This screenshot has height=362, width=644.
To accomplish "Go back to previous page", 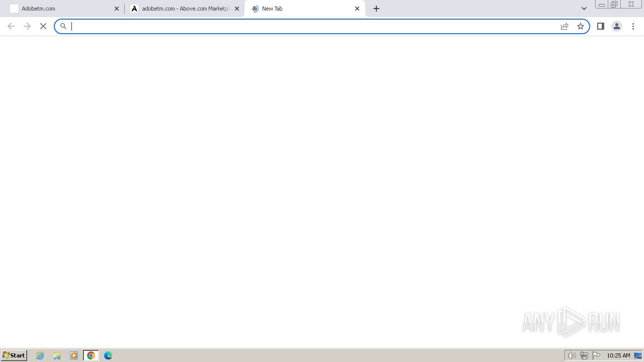I will [x=11, y=26].
